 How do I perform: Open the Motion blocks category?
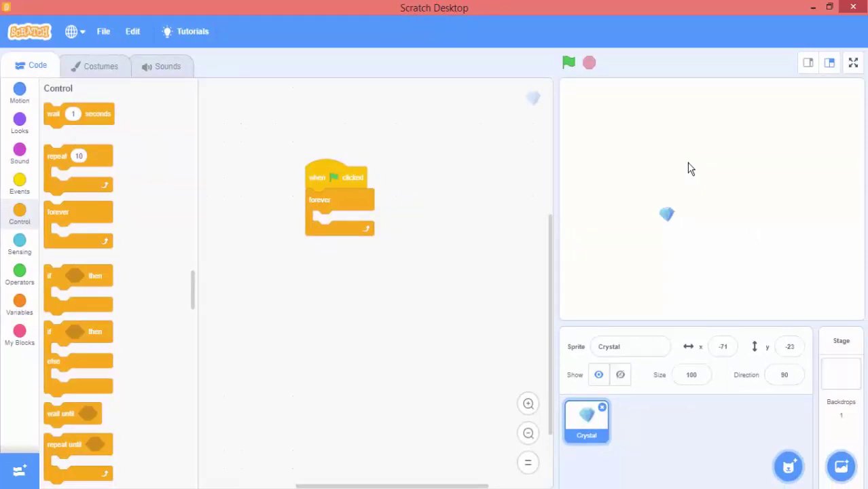pyautogui.click(x=20, y=93)
